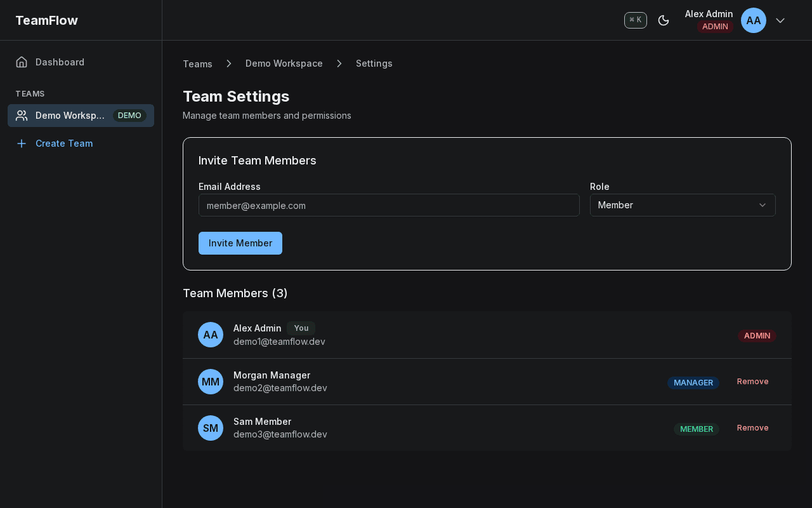Image resolution: width=812 pixels, height=508 pixels.
Task: Open the AA profile avatar in the header
Action: (x=753, y=20)
